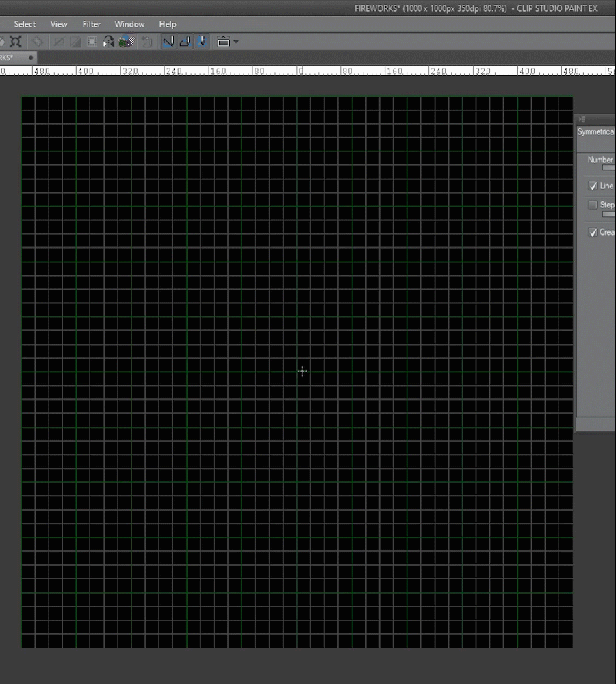Viewport: 616px width, 684px height.
Task: Adjust the Step value slider
Action: (608, 214)
